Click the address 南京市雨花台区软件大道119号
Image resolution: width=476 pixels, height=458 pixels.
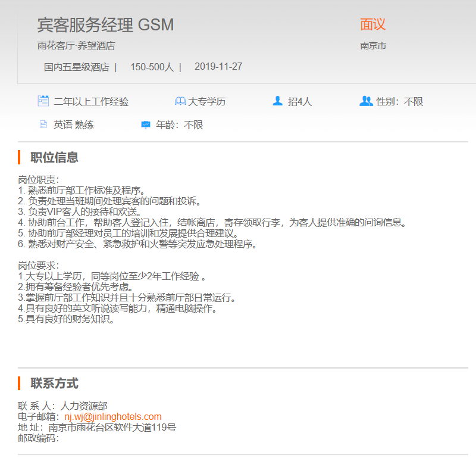click(x=112, y=428)
